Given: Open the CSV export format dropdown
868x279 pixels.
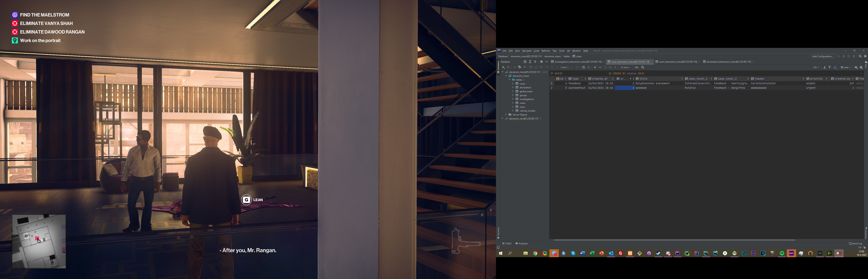Looking at the screenshot, I should pyautogui.click(x=816, y=67).
